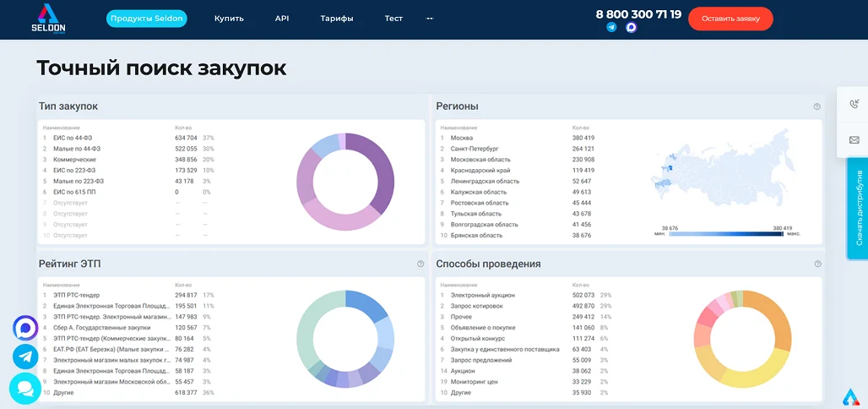This screenshot has height=409, width=868.
Task: Open help icon in Рейтинг ЭТП panel
Action: [420, 264]
